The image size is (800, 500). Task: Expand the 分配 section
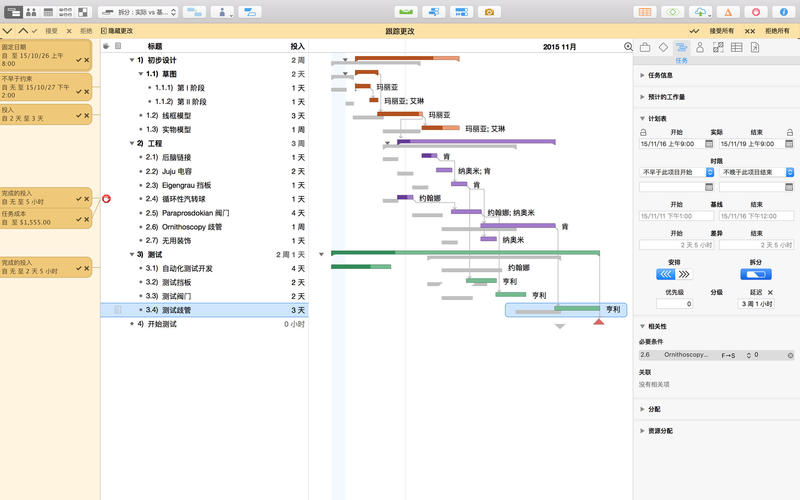pos(642,409)
